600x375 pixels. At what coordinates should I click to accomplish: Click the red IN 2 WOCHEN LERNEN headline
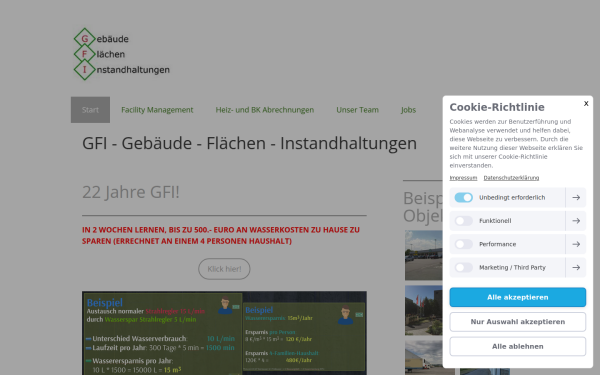click(x=221, y=235)
